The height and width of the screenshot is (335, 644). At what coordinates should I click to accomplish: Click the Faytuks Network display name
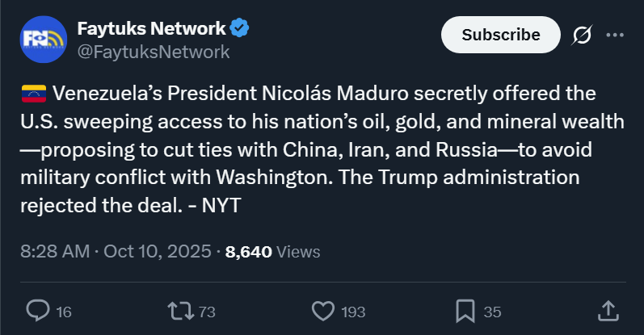click(x=151, y=28)
